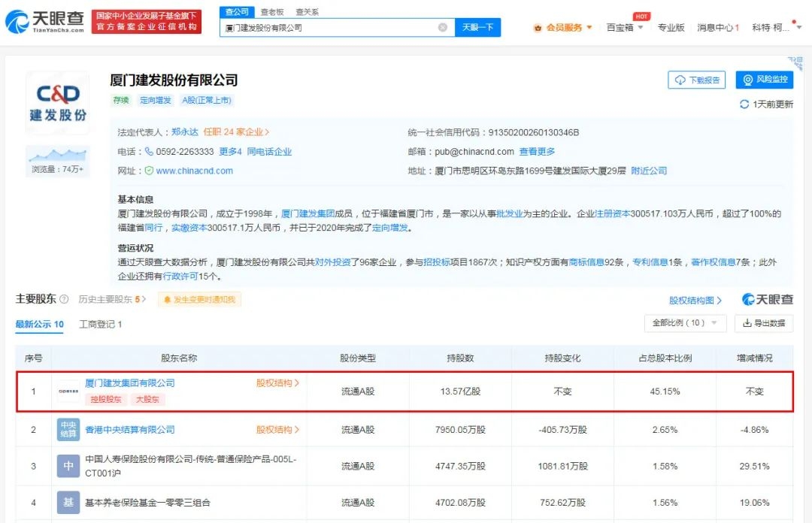Expand 股权结构 for 香港中央结算有限公司
This screenshot has height=523, width=812.
277,430
